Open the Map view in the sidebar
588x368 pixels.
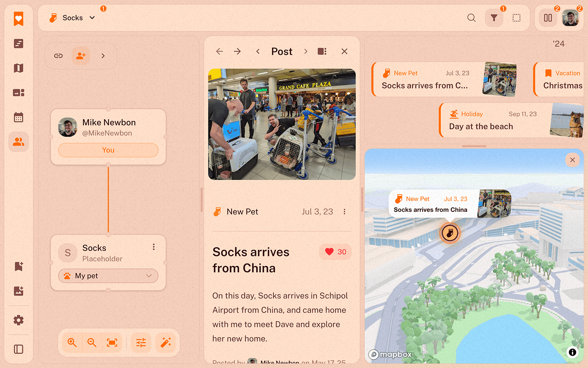19,68
